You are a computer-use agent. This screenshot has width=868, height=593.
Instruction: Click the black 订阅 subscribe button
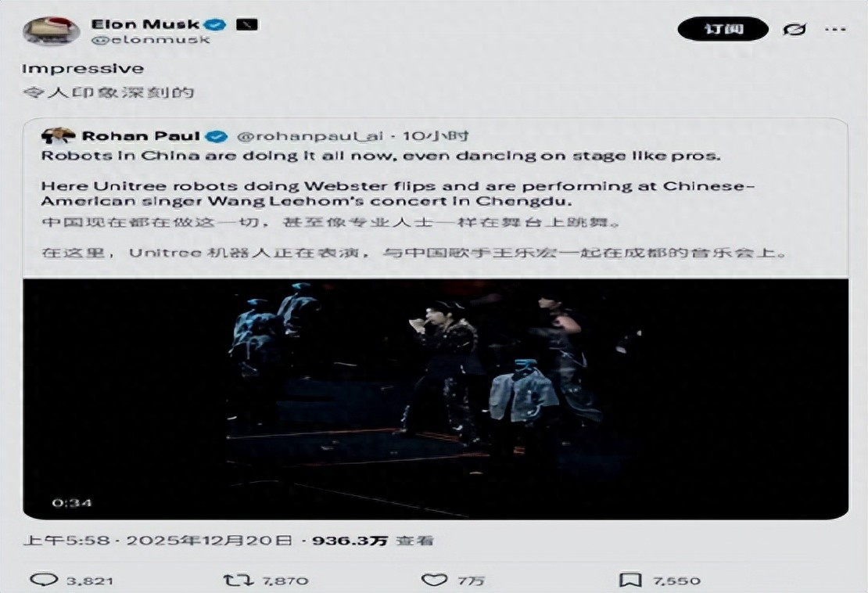tap(723, 29)
